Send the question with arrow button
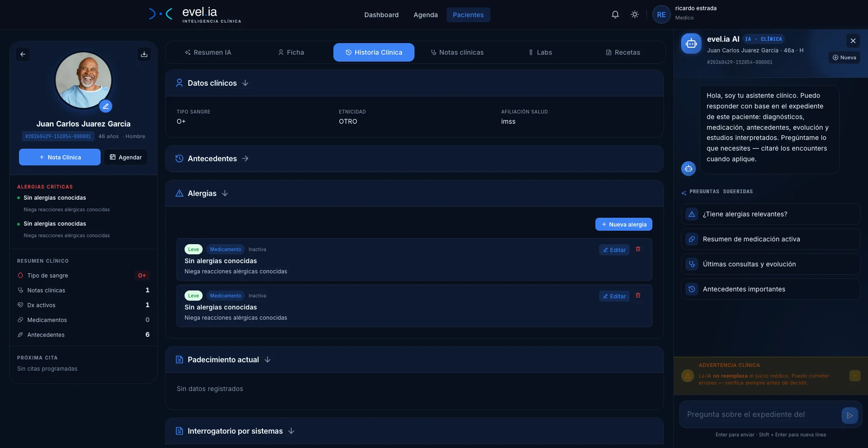The image size is (868, 448). click(849, 416)
